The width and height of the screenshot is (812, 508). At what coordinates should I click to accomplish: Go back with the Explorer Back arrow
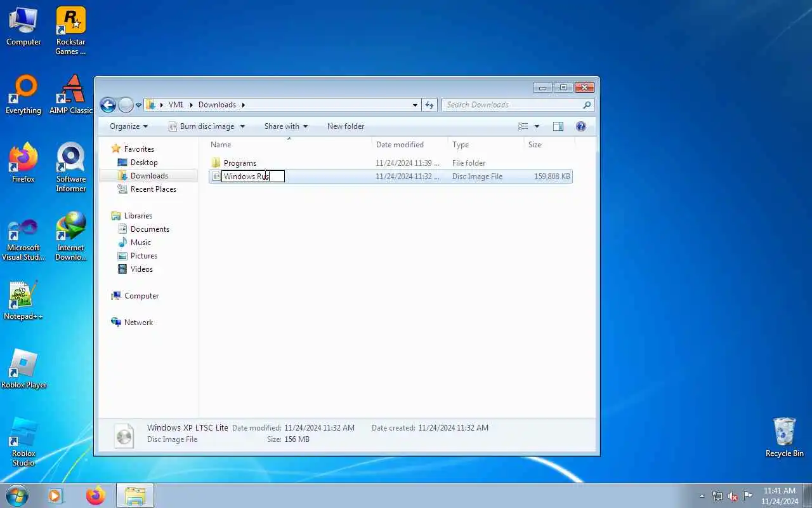(108, 105)
